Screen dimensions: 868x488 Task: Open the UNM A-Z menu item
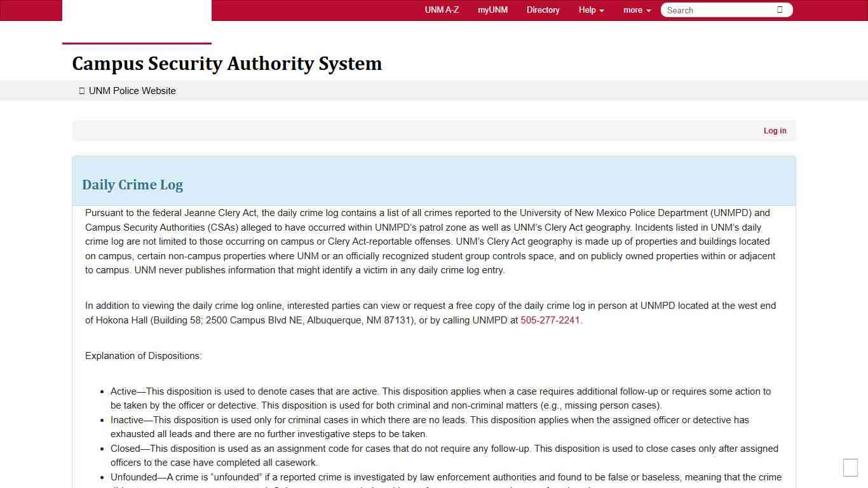[441, 10]
